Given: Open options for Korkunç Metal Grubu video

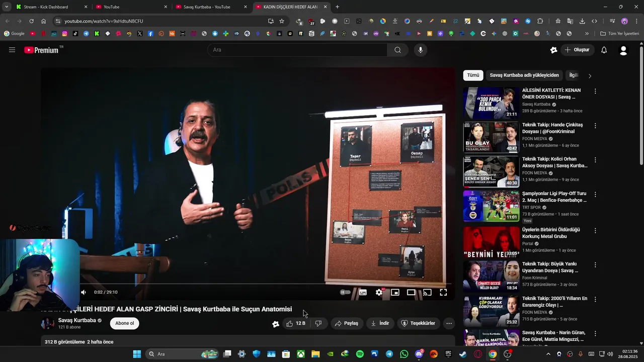Looking at the screenshot, I should click(x=595, y=230).
